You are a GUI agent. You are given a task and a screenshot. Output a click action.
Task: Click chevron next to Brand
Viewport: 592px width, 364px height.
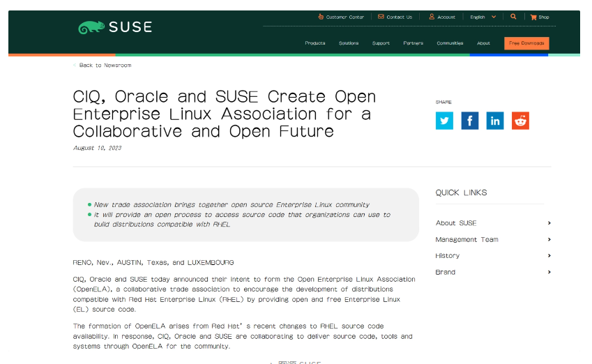[x=549, y=272]
